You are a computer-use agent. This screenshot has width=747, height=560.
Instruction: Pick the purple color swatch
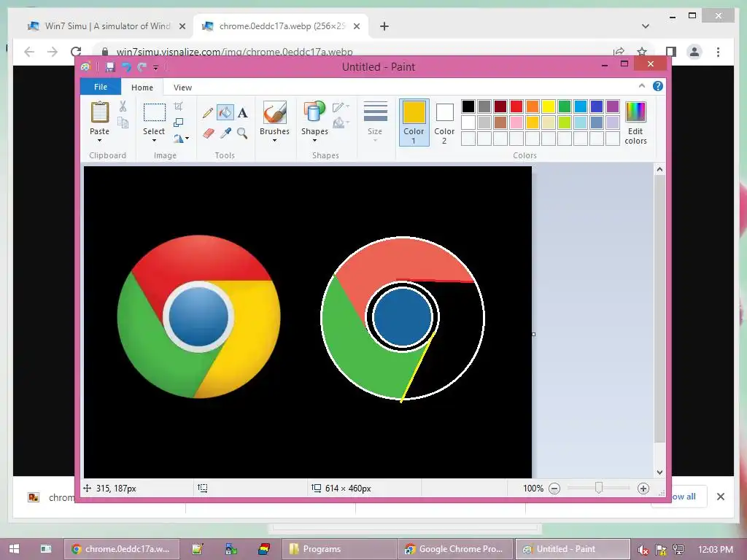[x=613, y=106]
